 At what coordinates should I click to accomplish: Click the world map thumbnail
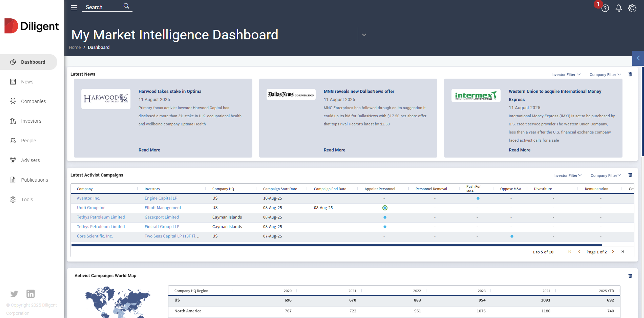point(118,302)
